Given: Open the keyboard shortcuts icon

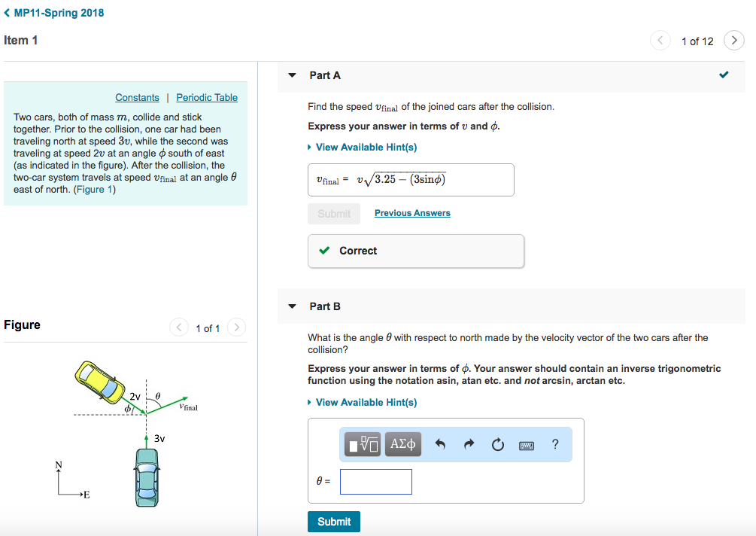Looking at the screenshot, I should coord(527,444).
